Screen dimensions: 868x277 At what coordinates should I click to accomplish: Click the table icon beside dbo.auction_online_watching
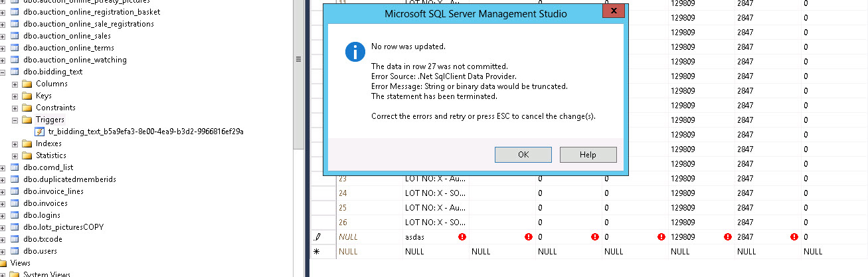pyautogui.click(x=15, y=60)
